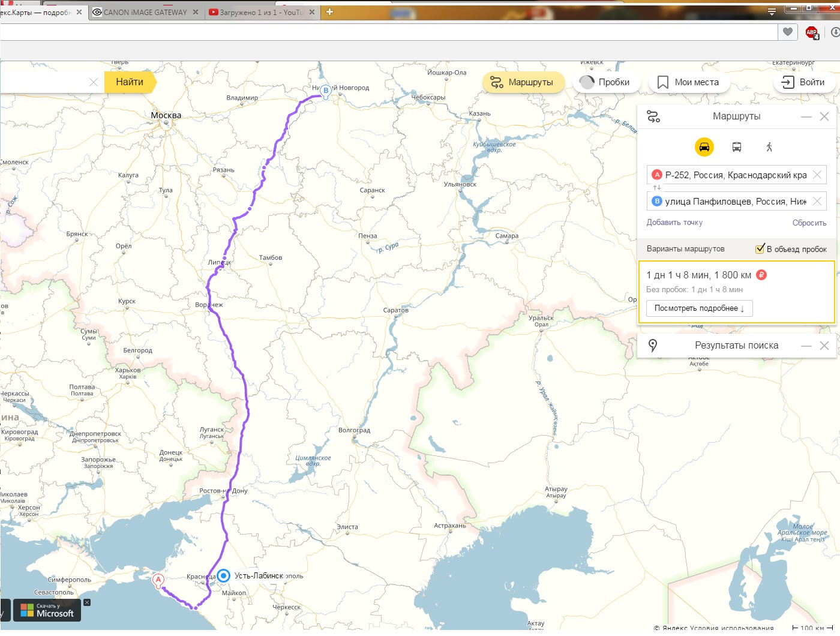Screen dimensions: 840x636
Task: Click Сбросить reset link
Action: point(809,223)
